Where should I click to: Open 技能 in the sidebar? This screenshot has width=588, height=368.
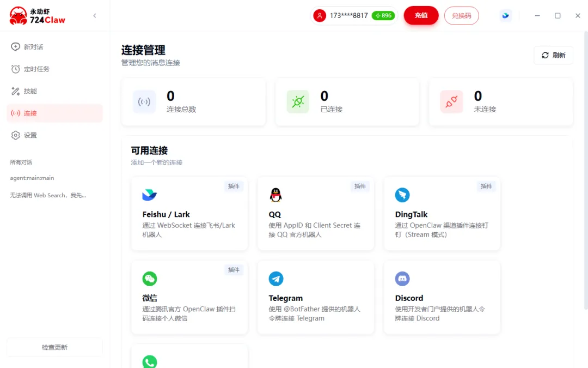pyautogui.click(x=55, y=91)
